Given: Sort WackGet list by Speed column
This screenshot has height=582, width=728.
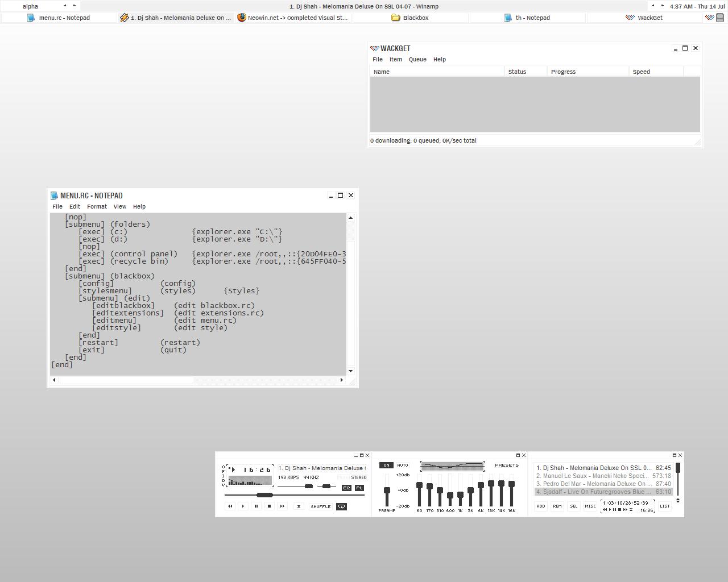Looking at the screenshot, I should [656, 72].
